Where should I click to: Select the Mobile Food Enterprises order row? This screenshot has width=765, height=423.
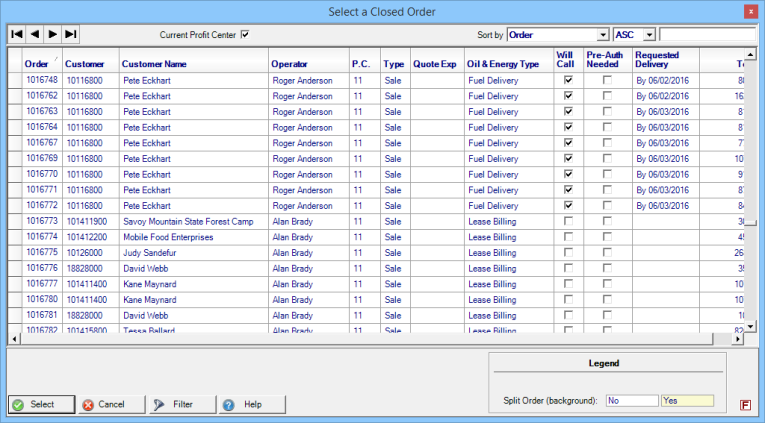click(x=168, y=237)
